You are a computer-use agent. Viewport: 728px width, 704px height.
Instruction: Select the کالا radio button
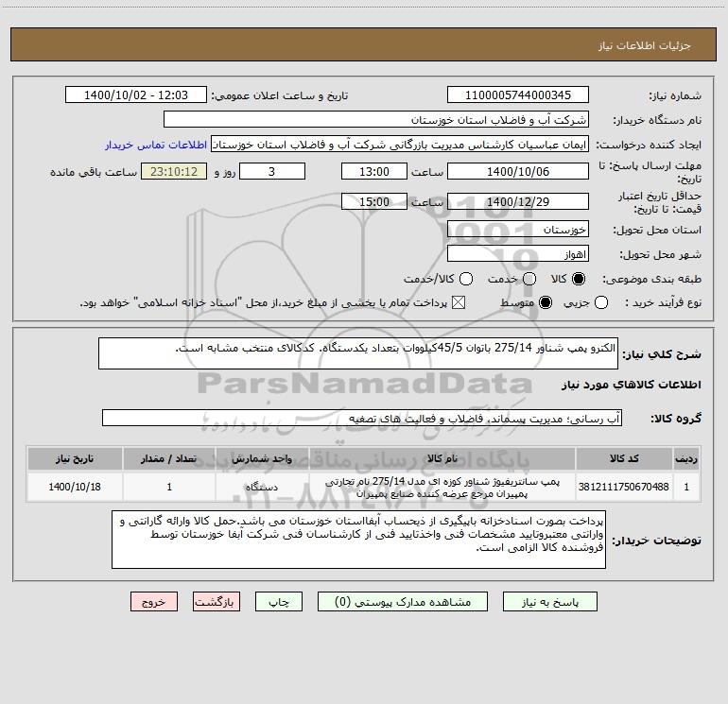(579, 279)
